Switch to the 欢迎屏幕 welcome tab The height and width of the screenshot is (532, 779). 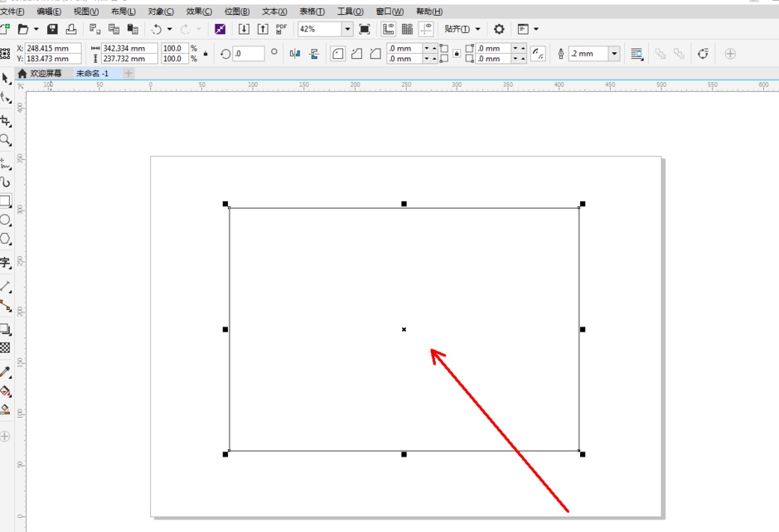pyautogui.click(x=40, y=74)
